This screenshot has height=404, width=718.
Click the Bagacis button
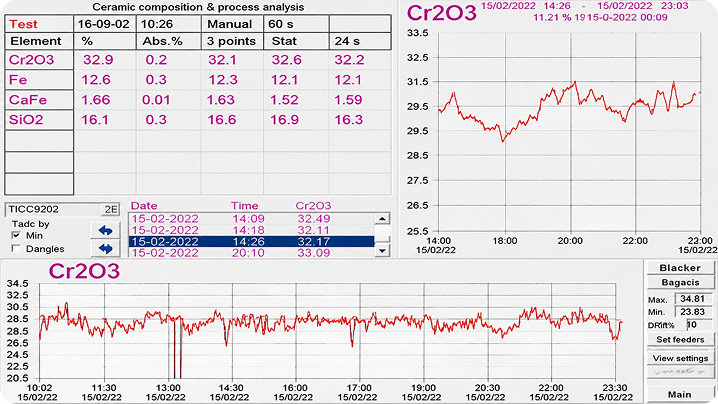(x=680, y=282)
